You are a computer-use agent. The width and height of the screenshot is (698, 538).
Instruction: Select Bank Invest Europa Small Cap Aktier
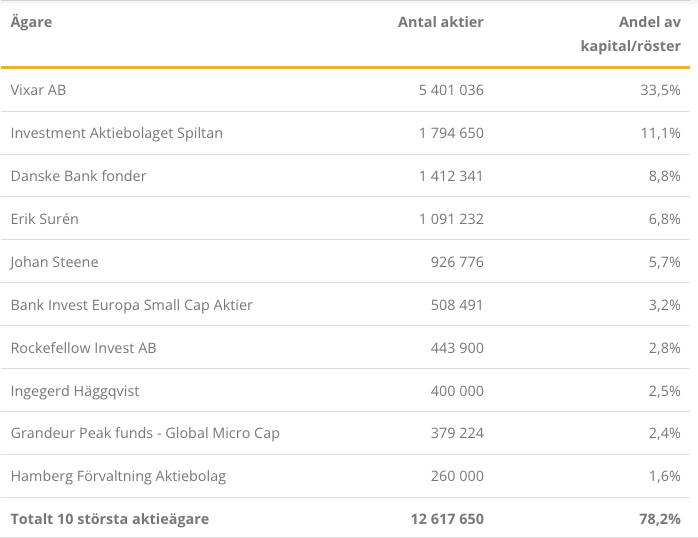pyautogui.click(x=132, y=305)
